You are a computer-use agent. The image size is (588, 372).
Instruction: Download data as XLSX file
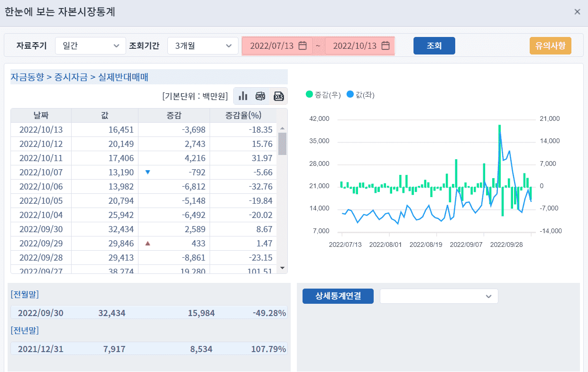coord(260,96)
